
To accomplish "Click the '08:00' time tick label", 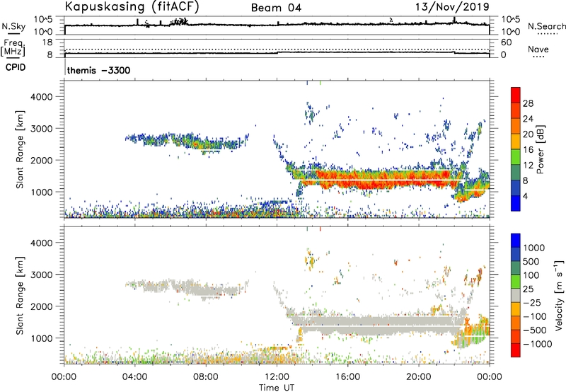I will click(206, 377).
